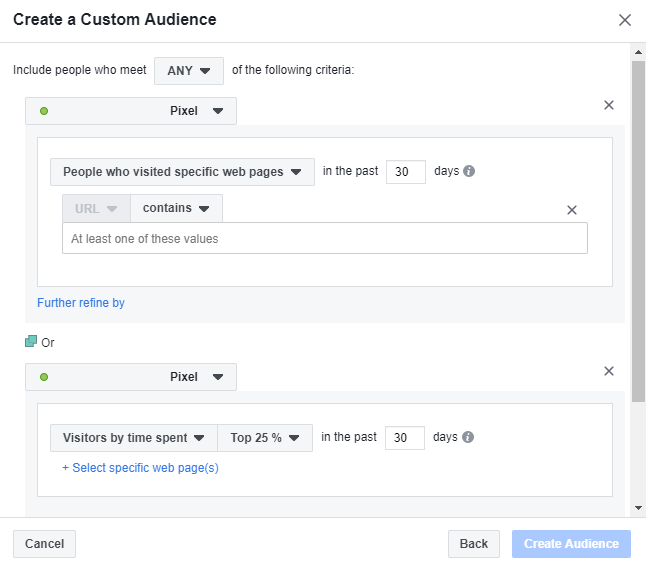Open the ANY criteria match dropdown

(189, 71)
